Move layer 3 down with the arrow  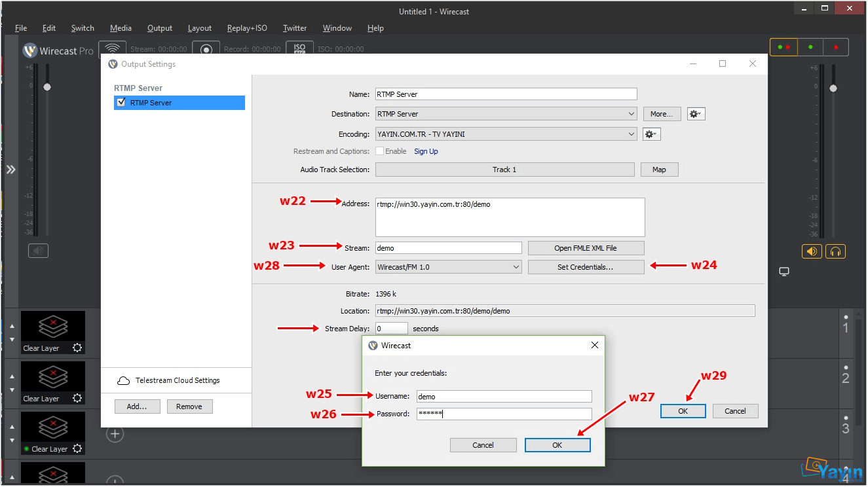click(11, 441)
